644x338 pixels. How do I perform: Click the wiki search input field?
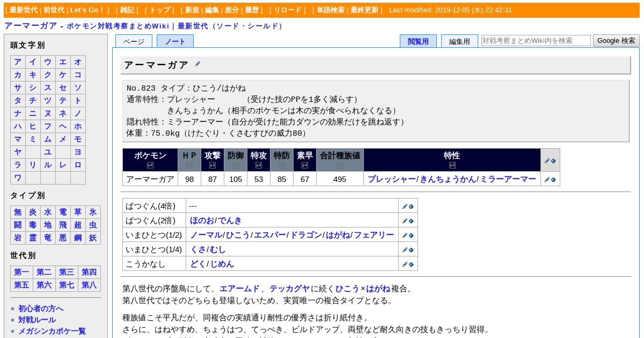[x=536, y=40]
